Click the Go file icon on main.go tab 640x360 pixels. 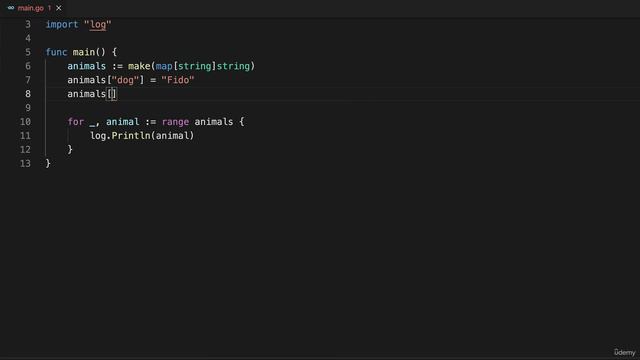pyautogui.click(x=11, y=8)
